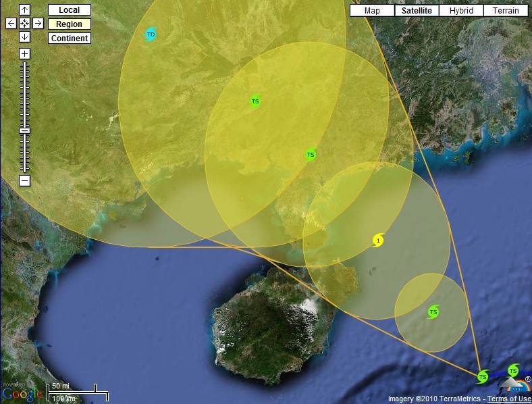Zoom in with the plus button
This screenshot has width=532, height=404.
(x=24, y=53)
